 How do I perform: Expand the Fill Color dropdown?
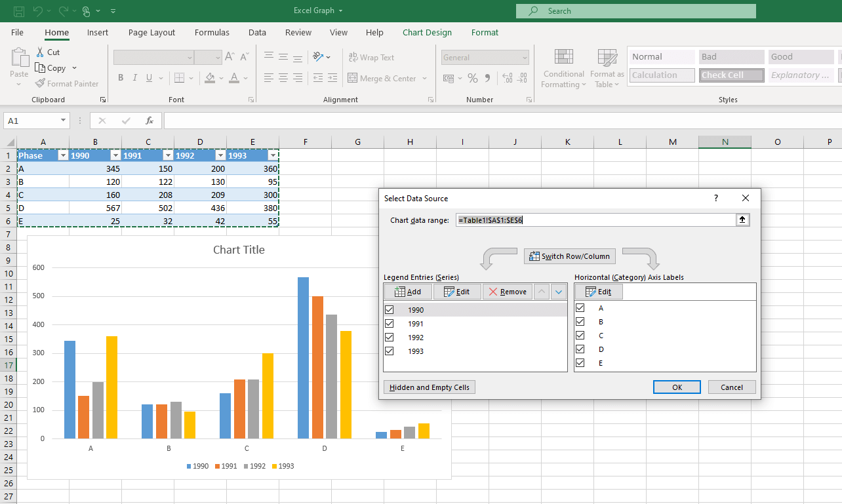pos(221,78)
